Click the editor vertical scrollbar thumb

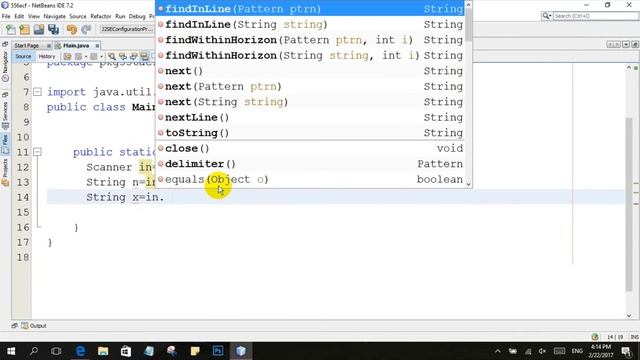pos(629,204)
